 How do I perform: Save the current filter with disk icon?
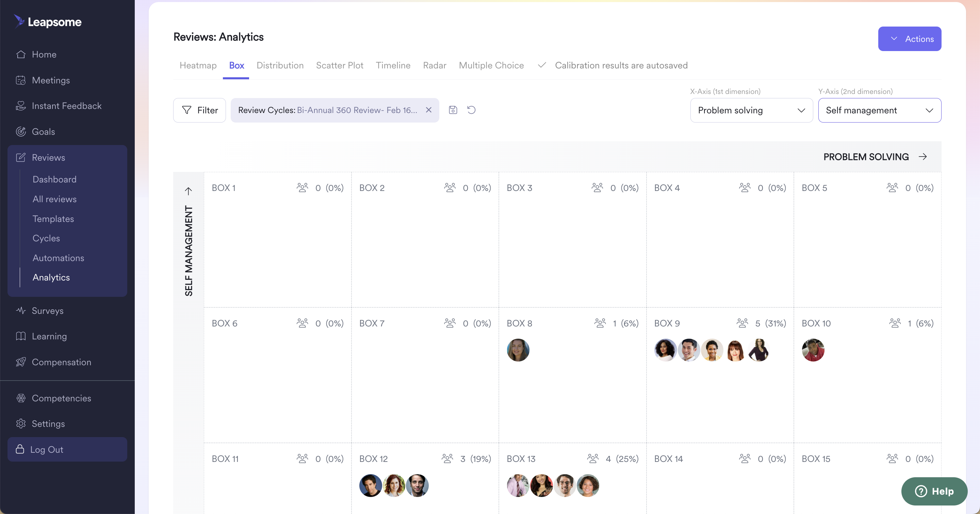[453, 110]
